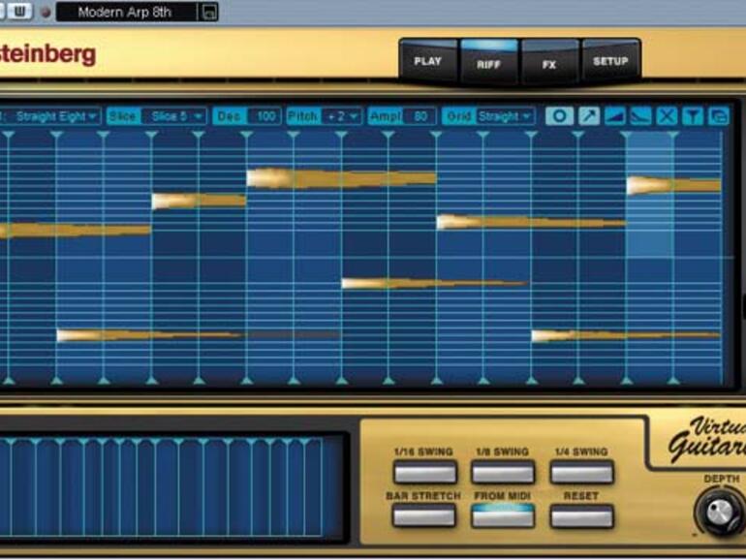Click the funnel filter icon
The image size is (746, 560).
(692, 116)
